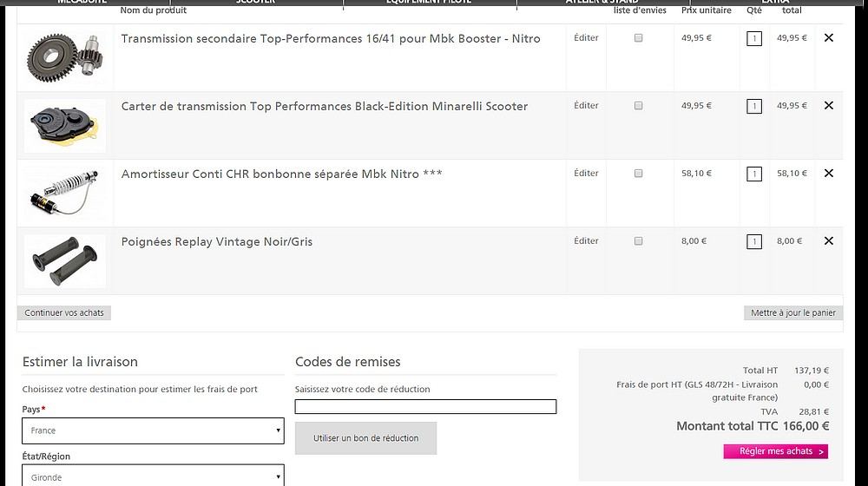Open the shock absorber product thumbnail
Image resolution: width=868 pixels, height=486 pixels.
pos(65,194)
